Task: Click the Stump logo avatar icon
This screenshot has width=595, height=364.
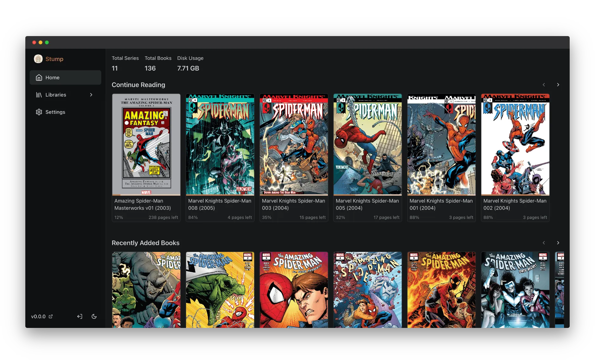Action: 38,59
